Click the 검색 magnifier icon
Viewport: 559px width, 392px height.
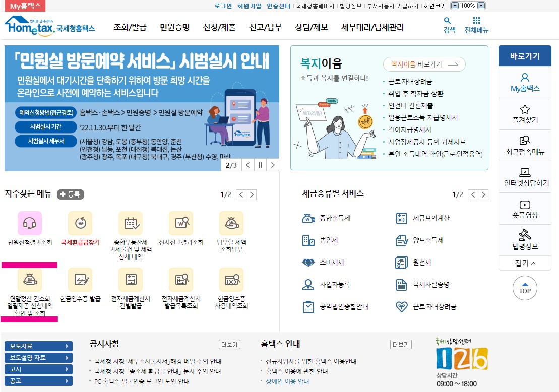448,21
